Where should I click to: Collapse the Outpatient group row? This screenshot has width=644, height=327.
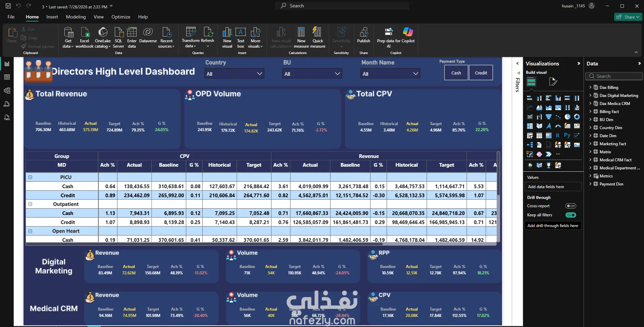tap(30, 204)
